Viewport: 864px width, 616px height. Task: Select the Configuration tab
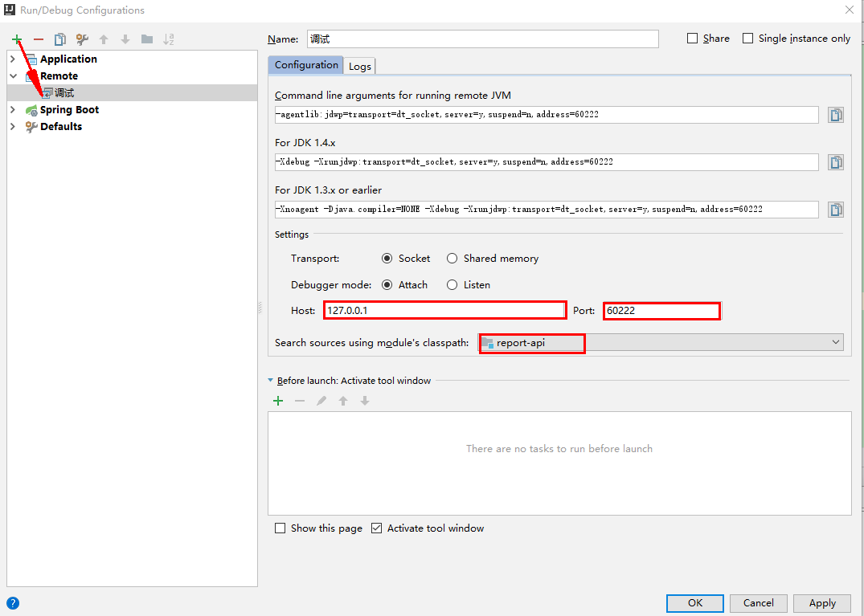click(306, 65)
